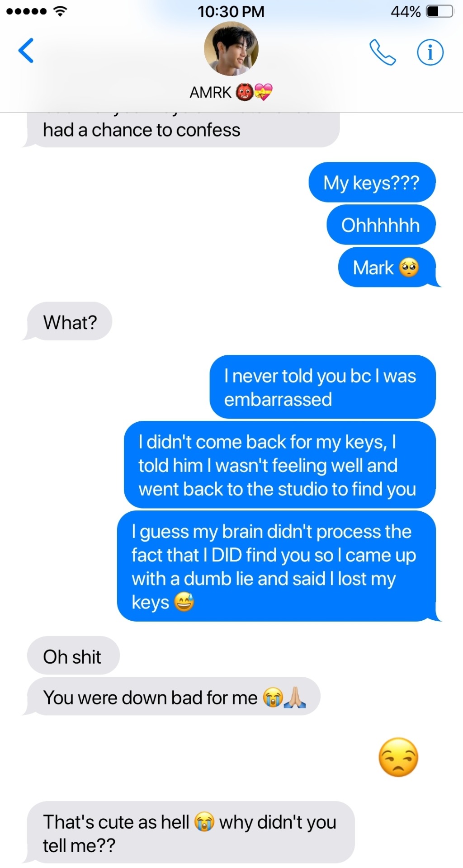Screen dimensions: 463x868
Task: Tap "That's cute as hell" message
Action: 191,833
